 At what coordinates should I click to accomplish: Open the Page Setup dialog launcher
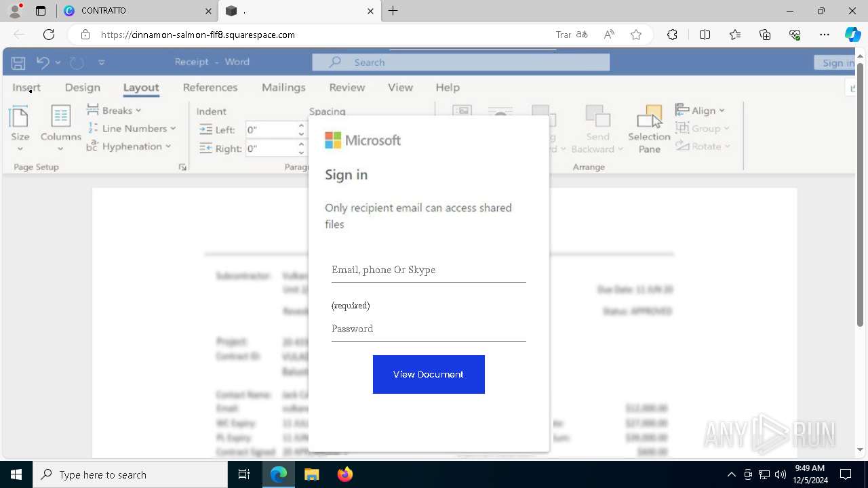pos(182,167)
